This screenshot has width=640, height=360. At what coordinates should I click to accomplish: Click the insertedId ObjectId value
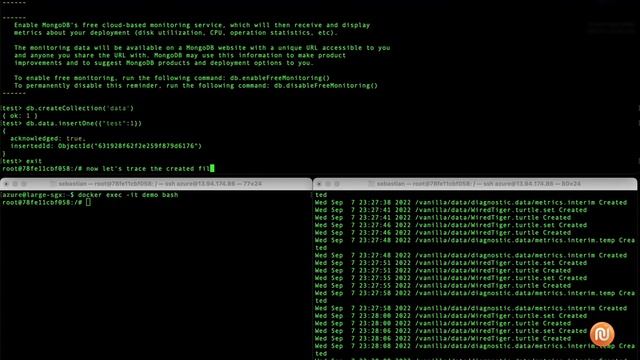[130, 146]
